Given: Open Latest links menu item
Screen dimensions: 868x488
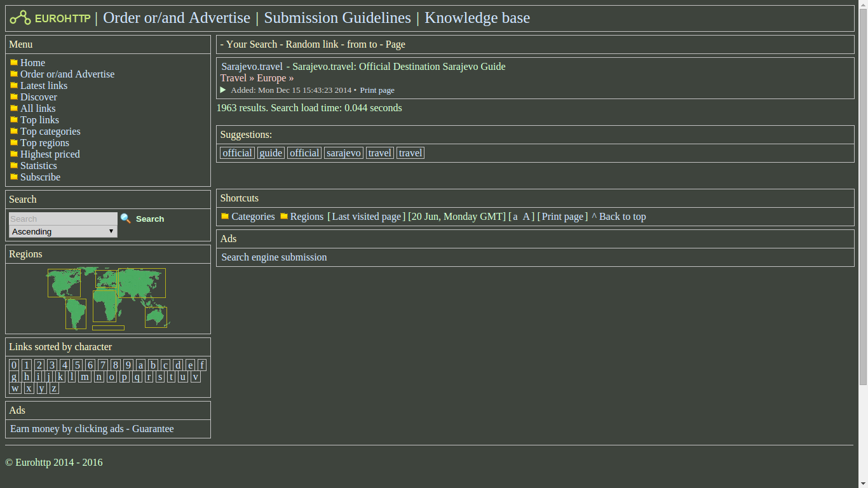Looking at the screenshot, I should pyautogui.click(x=44, y=85).
